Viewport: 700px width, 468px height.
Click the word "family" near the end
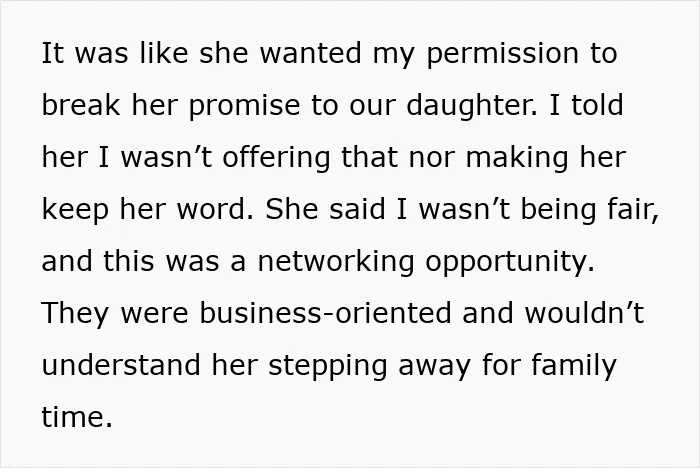(574, 366)
